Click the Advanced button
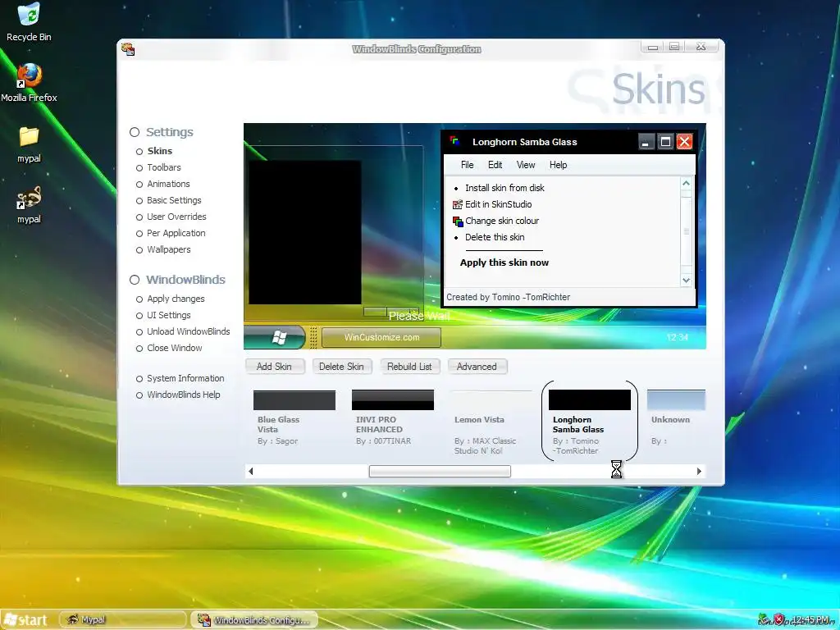 (x=477, y=367)
